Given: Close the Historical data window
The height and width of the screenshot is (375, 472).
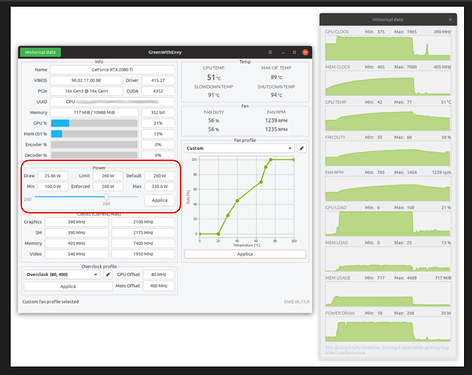Looking at the screenshot, I should [450, 20].
